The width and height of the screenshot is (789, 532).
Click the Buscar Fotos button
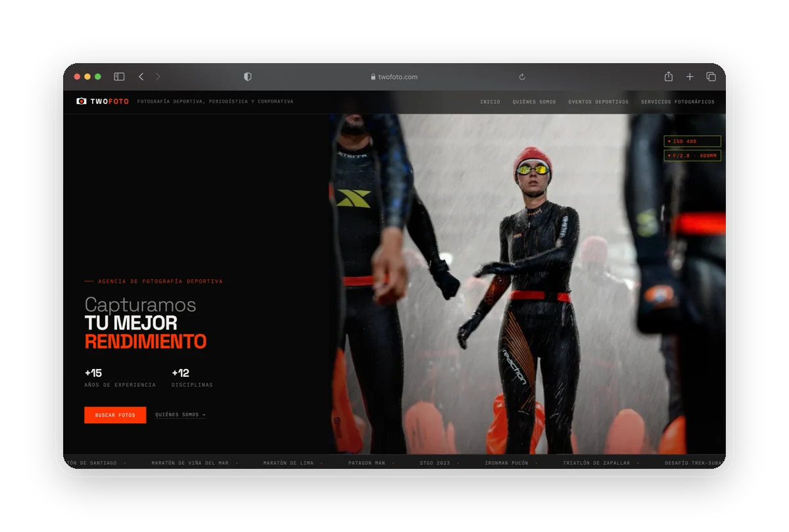coord(115,415)
